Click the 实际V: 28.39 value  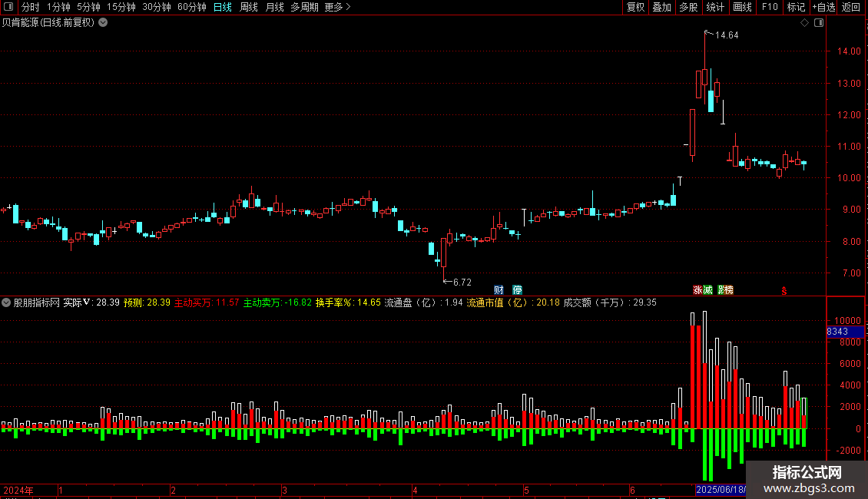pyautogui.click(x=91, y=302)
